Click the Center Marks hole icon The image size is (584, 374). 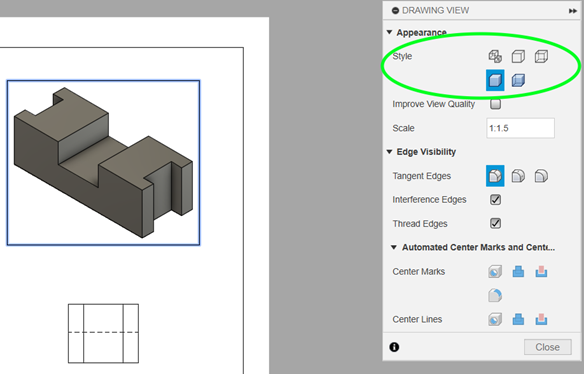point(495,272)
